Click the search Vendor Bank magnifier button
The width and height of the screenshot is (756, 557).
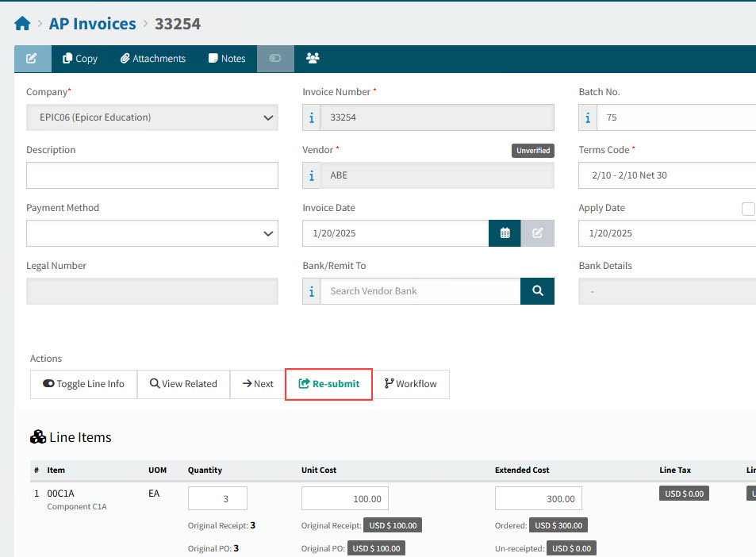(537, 291)
